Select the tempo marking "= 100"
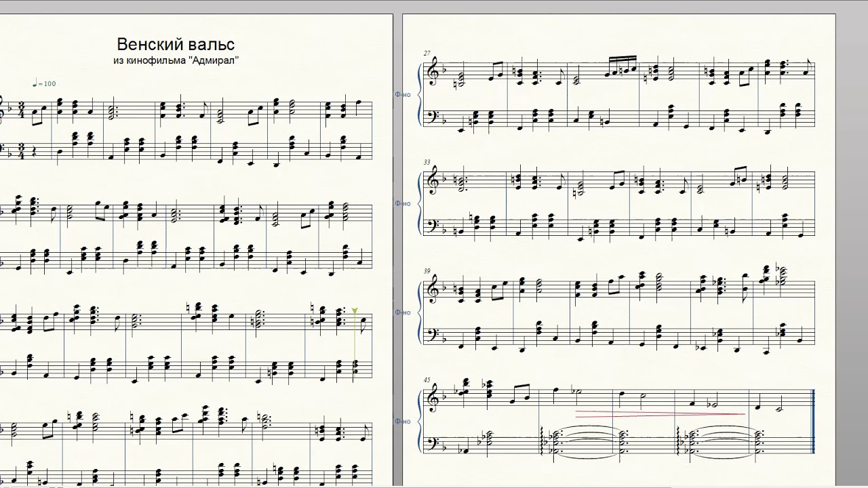Viewport: 868px width, 488px height. [44, 83]
